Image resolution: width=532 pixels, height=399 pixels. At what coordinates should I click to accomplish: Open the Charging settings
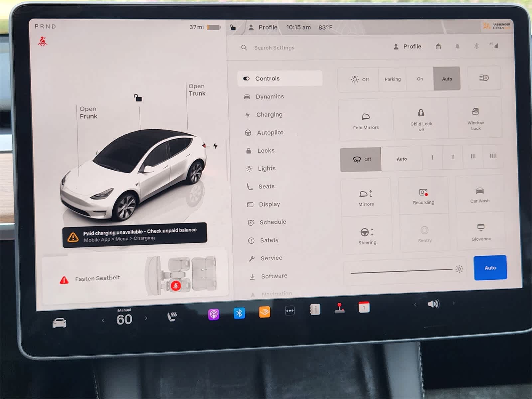tap(264, 115)
